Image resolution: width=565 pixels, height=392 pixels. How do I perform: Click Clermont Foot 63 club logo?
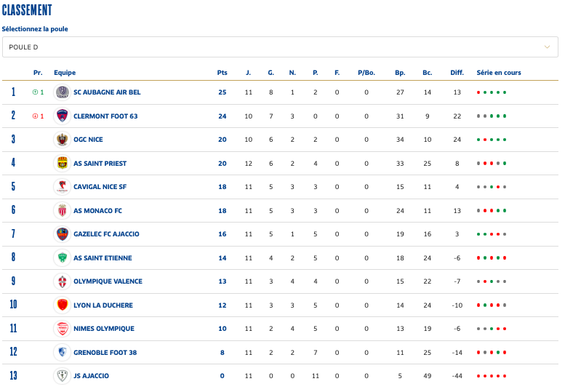tap(62, 116)
